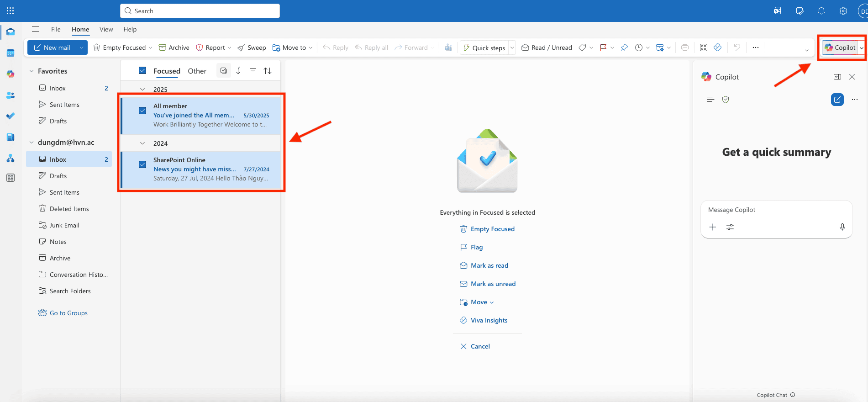Switch to the Other inbox tab

(x=197, y=71)
